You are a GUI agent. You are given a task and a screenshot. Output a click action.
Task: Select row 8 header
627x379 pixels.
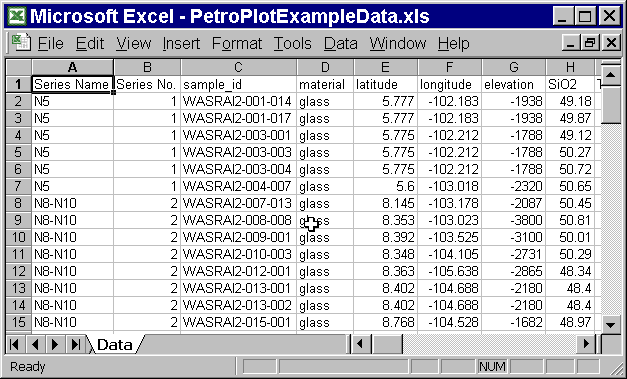tap(18, 203)
